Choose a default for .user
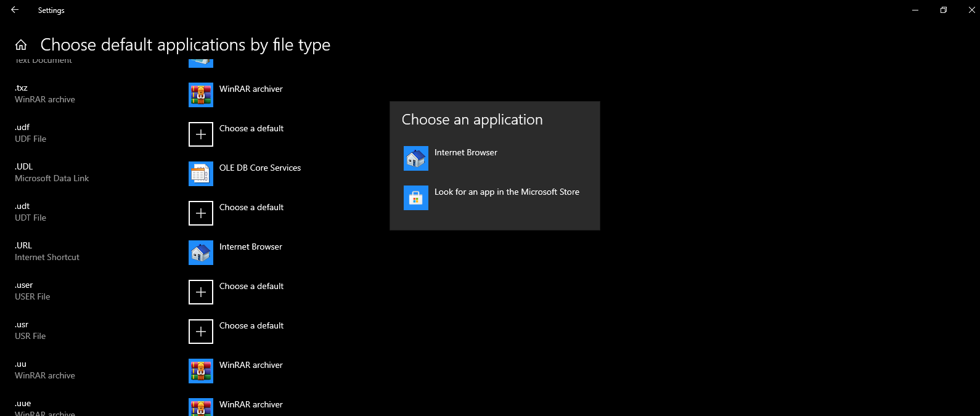980x416 pixels. click(x=251, y=286)
